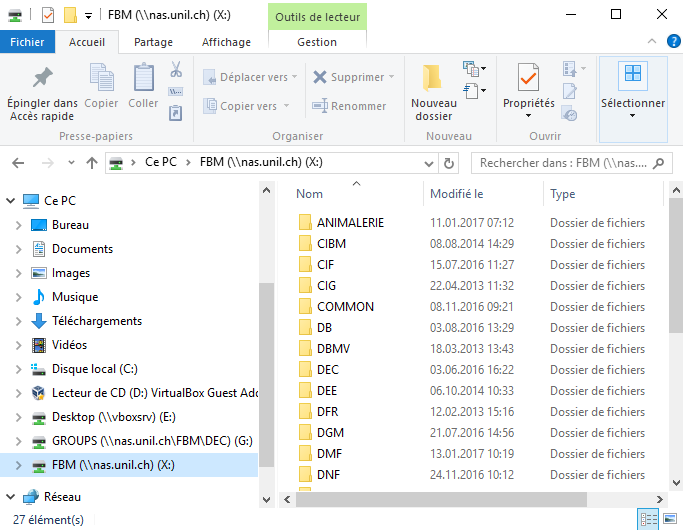
Task: Open the address bar history dropdown
Action: point(428,163)
